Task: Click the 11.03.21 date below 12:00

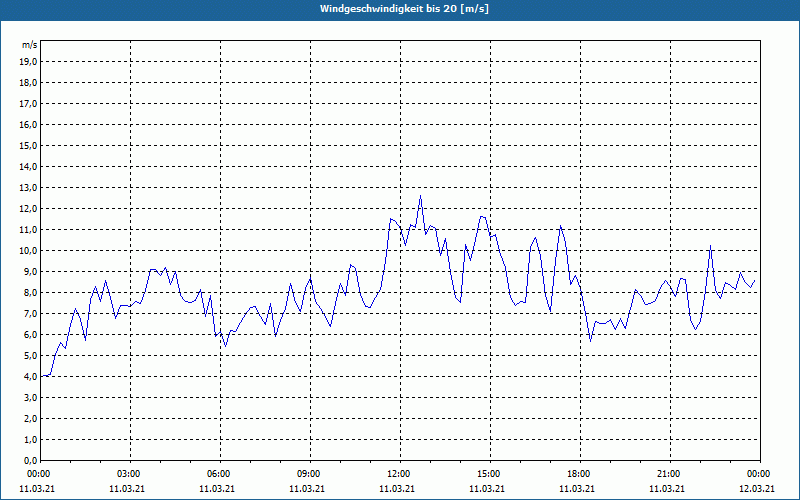Action: [x=397, y=489]
